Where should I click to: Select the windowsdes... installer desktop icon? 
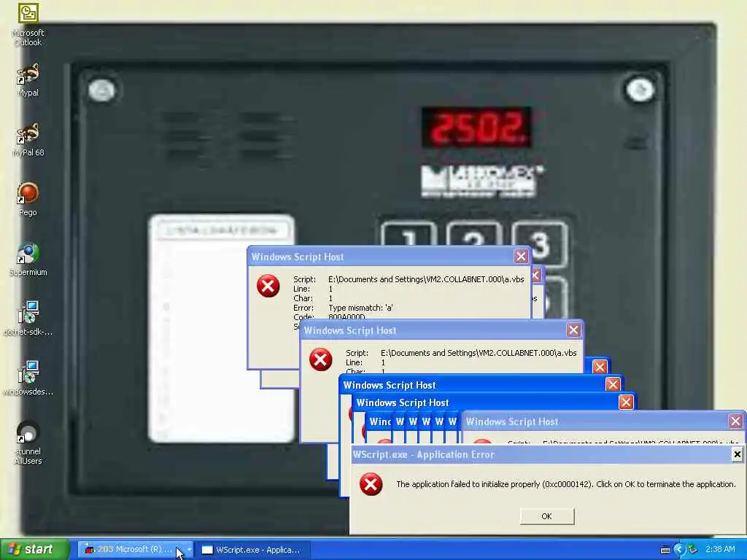click(x=28, y=379)
